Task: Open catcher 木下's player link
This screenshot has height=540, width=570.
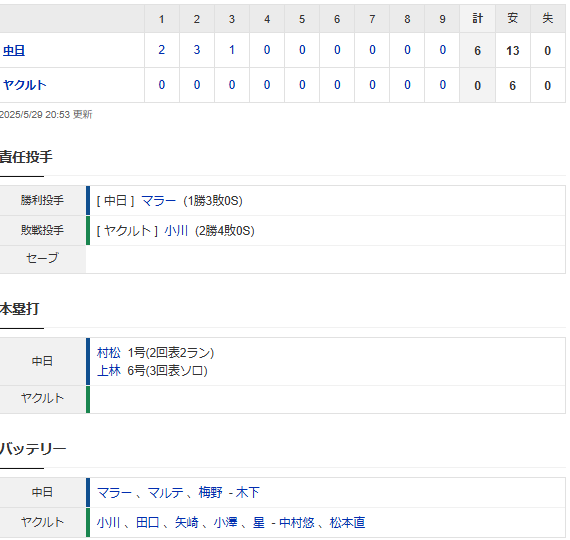Action: [x=248, y=493]
